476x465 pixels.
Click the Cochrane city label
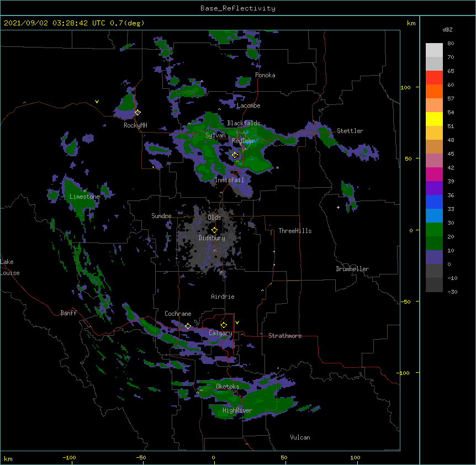tap(178, 314)
